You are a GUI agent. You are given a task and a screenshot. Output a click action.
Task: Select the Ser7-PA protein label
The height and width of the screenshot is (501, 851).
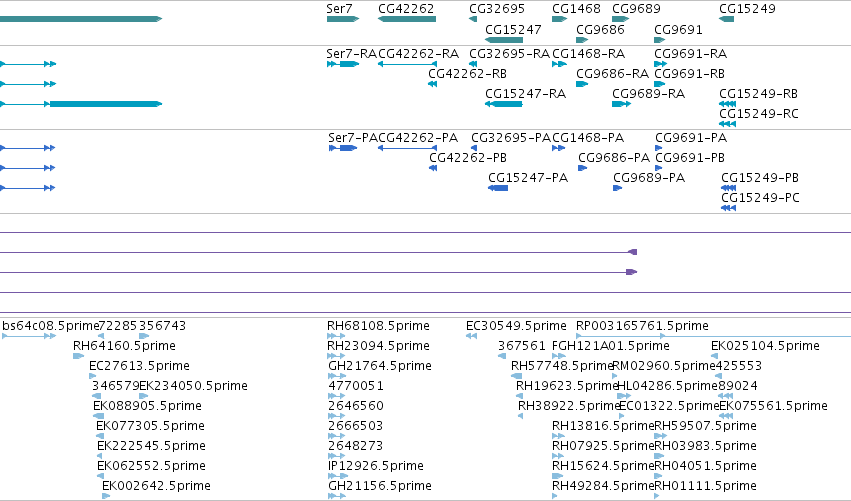pyautogui.click(x=353, y=138)
